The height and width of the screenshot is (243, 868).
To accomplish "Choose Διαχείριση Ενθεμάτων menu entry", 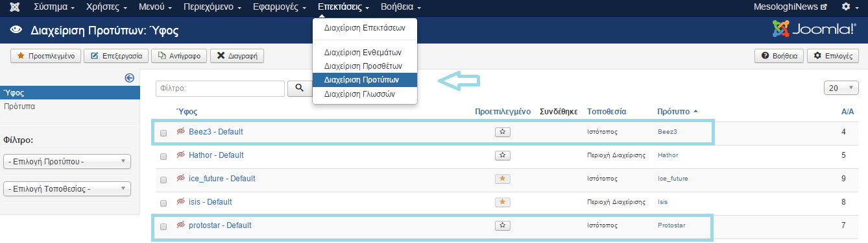I will point(365,53).
